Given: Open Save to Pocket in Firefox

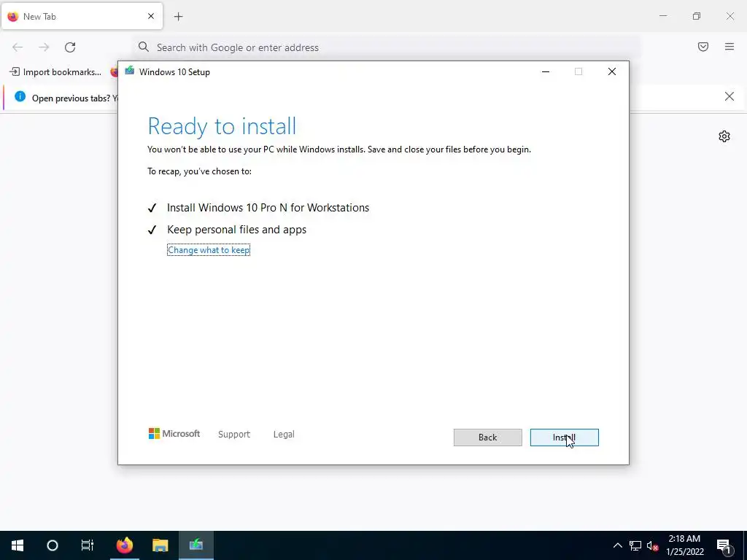Looking at the screenshot, I should click(703, 47).
